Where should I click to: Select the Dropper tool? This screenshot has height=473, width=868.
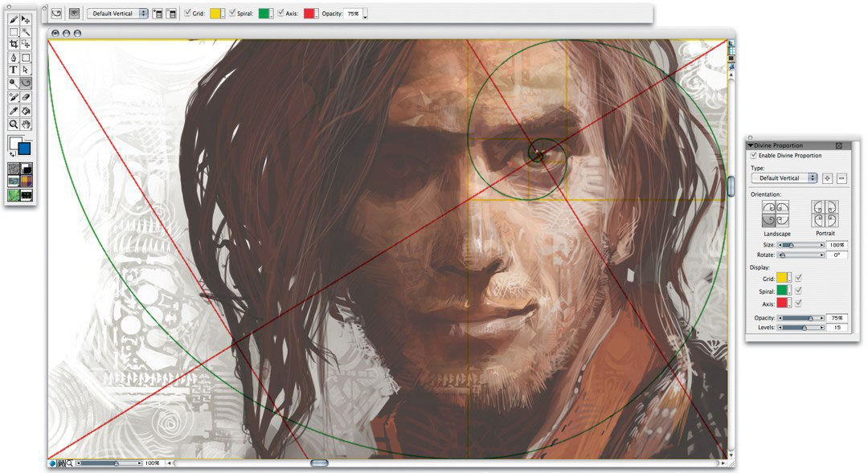14,110
